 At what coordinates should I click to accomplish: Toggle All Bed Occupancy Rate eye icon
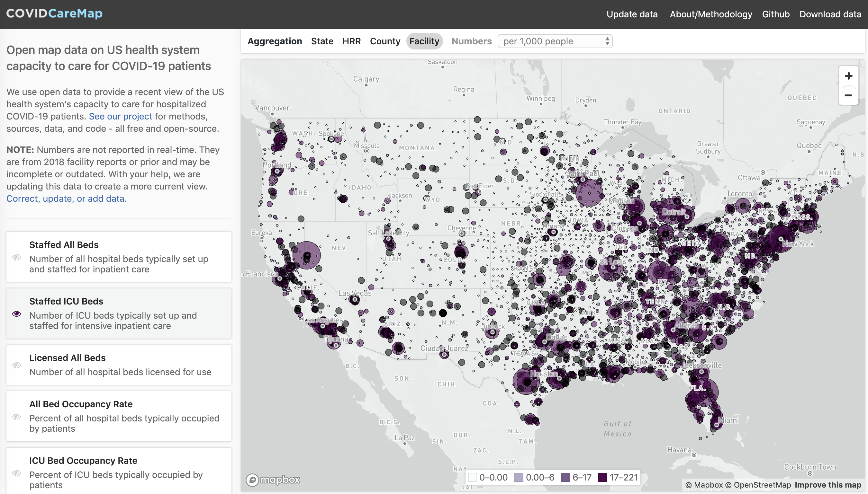17,417
